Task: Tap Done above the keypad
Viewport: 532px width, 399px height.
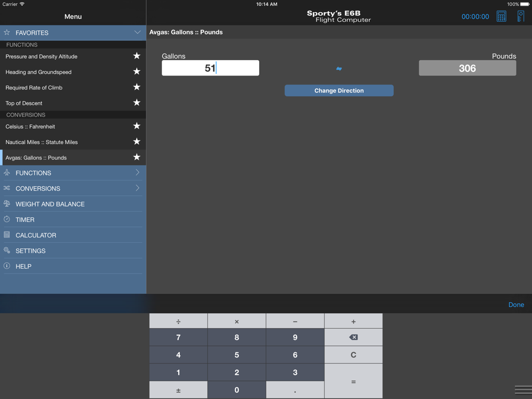Action: point(516,305)
